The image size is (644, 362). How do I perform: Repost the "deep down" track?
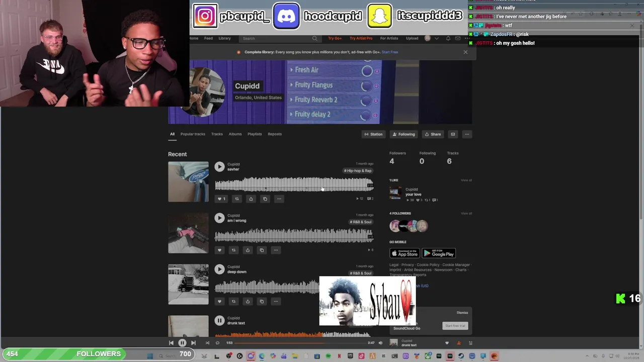coord(233,301)
